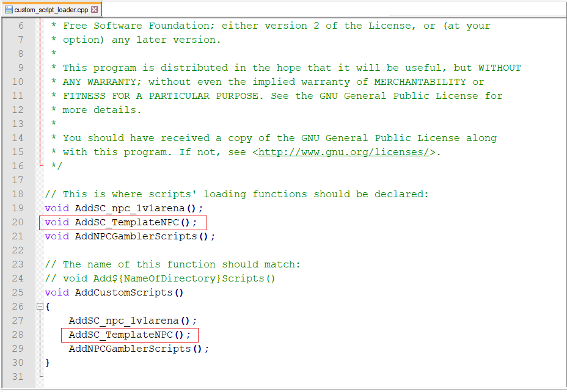Image resolution: width=567 pixels, height=392 pixels.
Task: Click the AddSC_npc_1v1arena() call on line 27
Action: click(x=133, y=321)
